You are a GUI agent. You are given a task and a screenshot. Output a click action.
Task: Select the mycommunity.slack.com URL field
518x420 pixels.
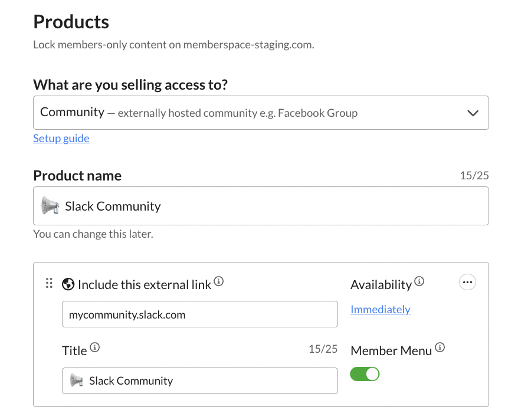[x=201, y=314]
